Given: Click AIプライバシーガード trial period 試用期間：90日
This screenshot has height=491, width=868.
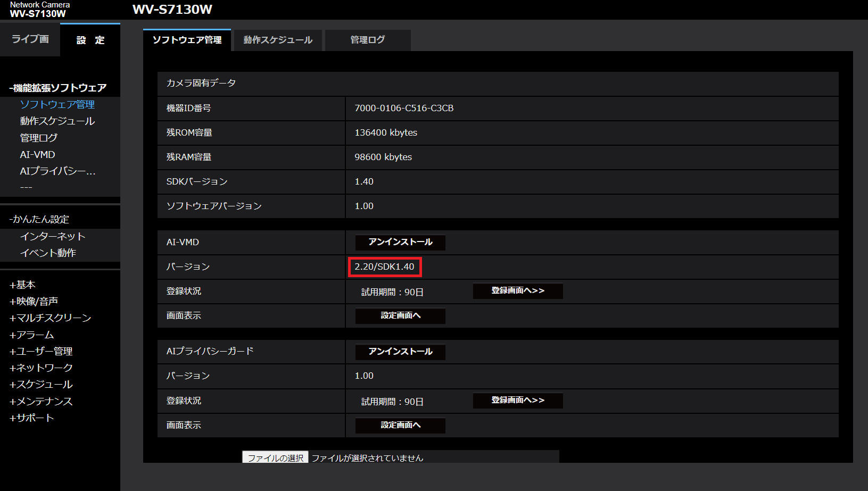Looking at the screenshot, I should pyautogui.click(x=392, y=402).
